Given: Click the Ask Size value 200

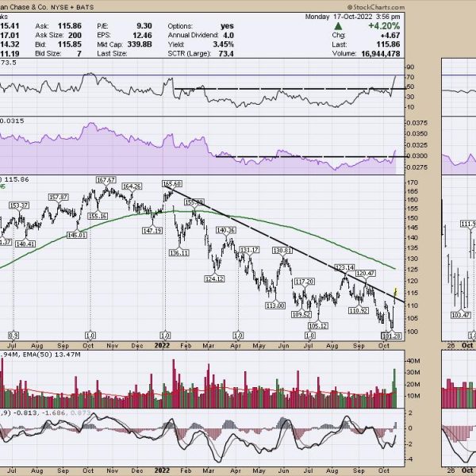Looking at the screenshot, I should pyautogui.click(x=75, y=35).
